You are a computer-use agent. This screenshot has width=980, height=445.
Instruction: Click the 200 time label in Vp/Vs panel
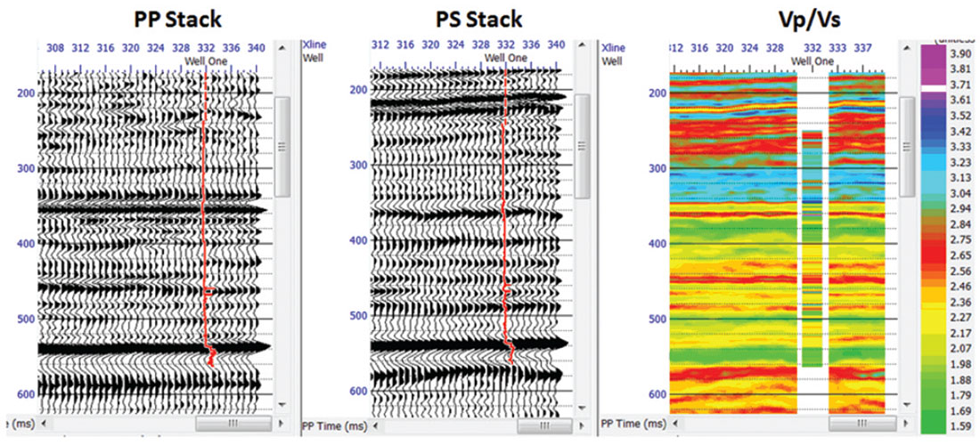657,93
